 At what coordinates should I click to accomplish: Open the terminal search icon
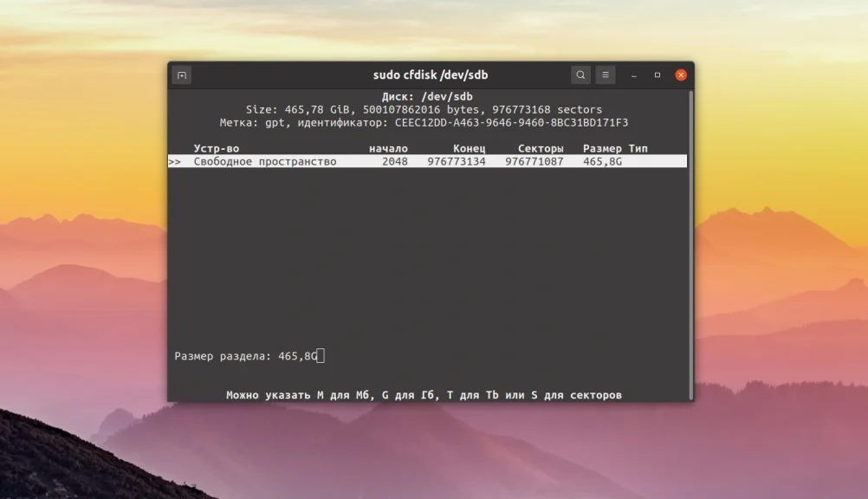point(580,75)
